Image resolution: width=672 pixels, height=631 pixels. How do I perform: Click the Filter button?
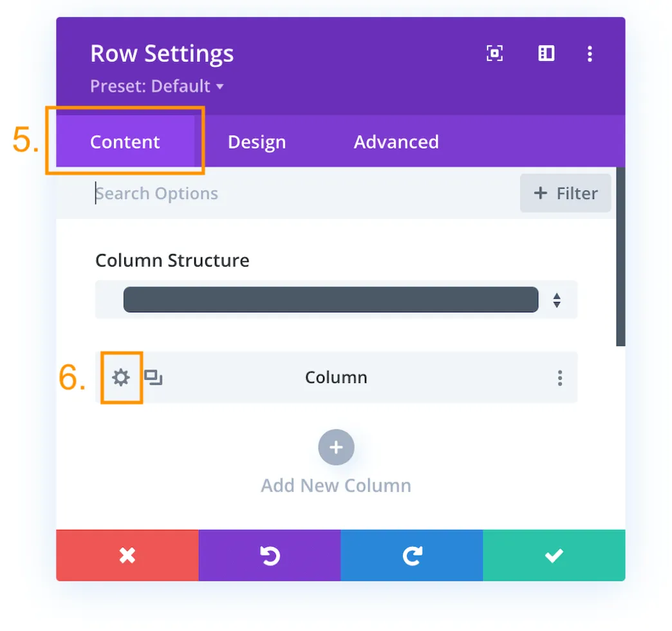565,193
